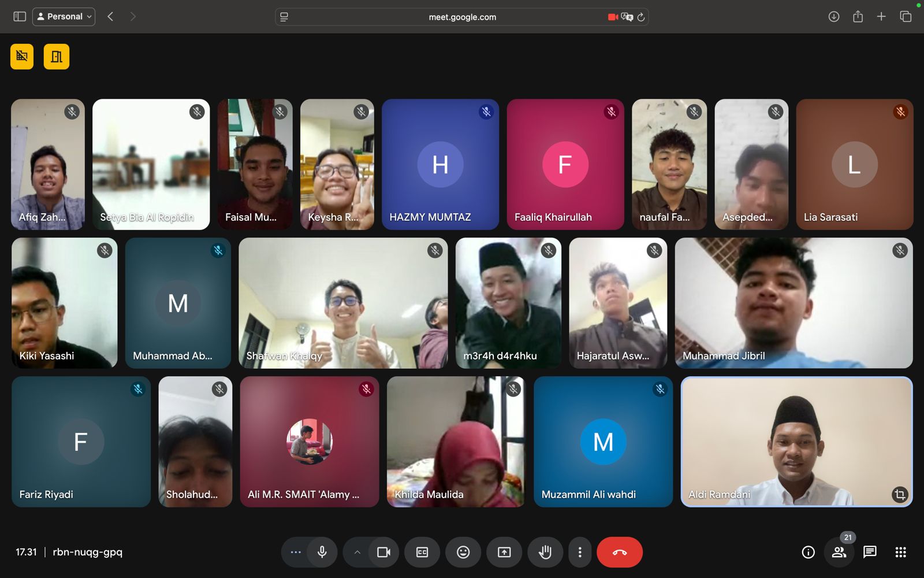924x578 pixels.
Task: Expand the hidden controls via the three-dot overflow
Action: pos(295,552)
